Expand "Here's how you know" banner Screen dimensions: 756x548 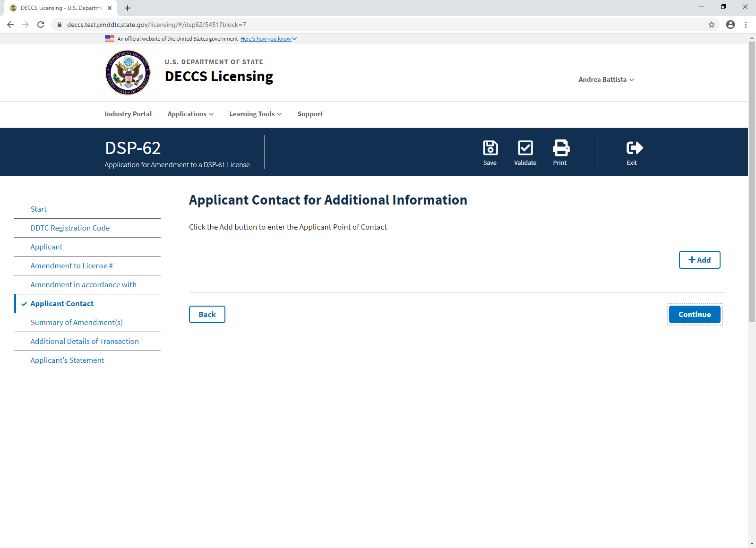pos(268,39)
